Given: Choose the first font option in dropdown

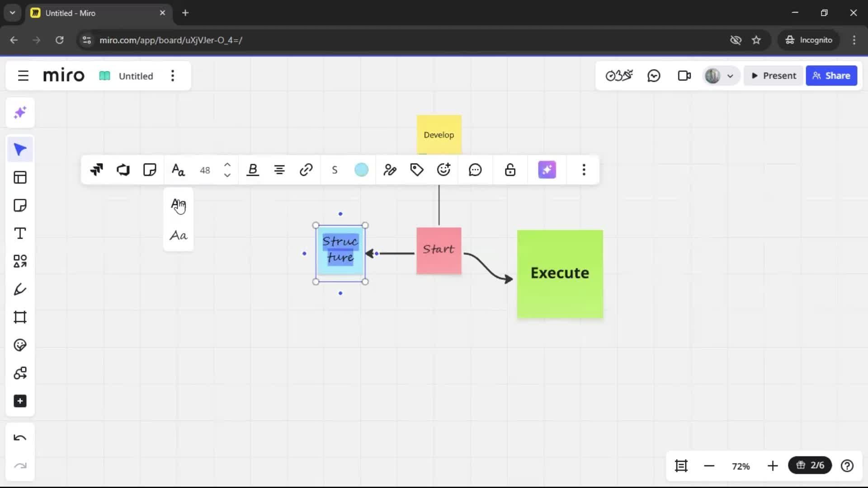Looking at the screenshot, I should (x=178, y=205).
